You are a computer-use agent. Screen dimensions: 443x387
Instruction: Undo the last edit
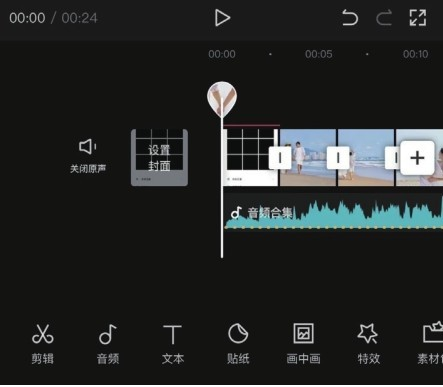click(x=350, y=18)
